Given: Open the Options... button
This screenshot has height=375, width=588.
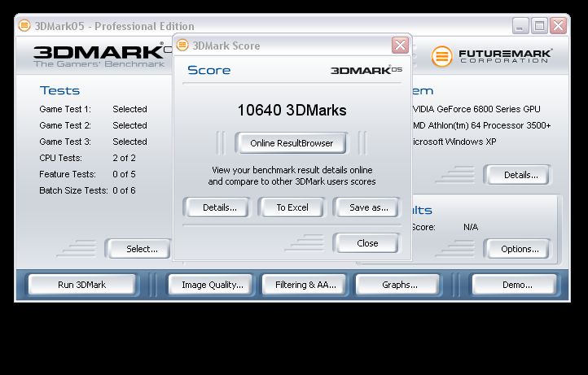Looking at the screenshot, I should [x=519, y=249].
